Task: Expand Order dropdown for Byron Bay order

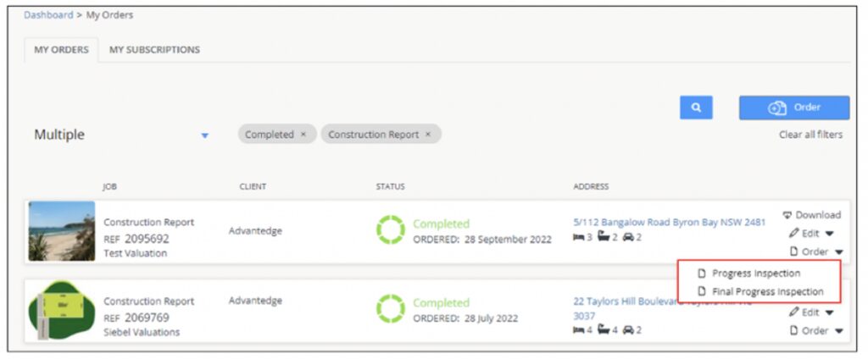Action: 838,251
